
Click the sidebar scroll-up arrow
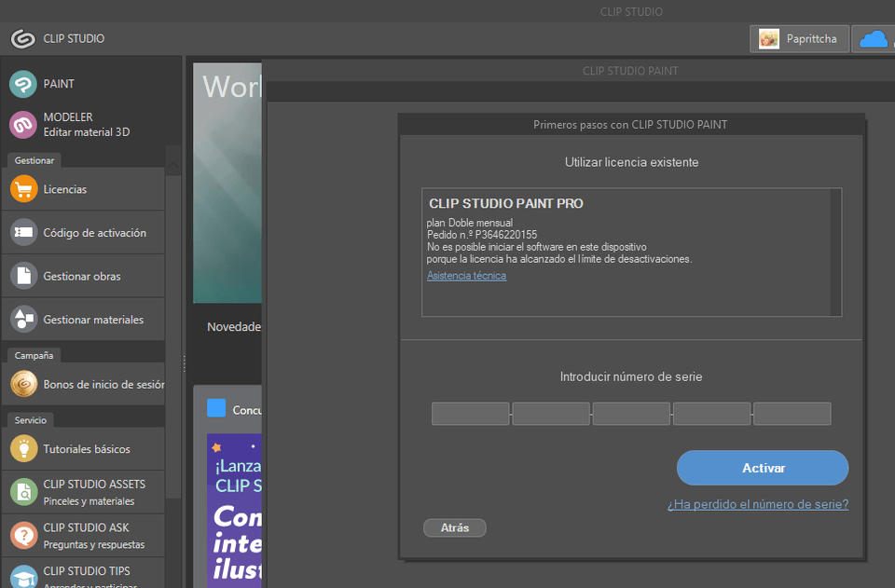coord(173,165)
